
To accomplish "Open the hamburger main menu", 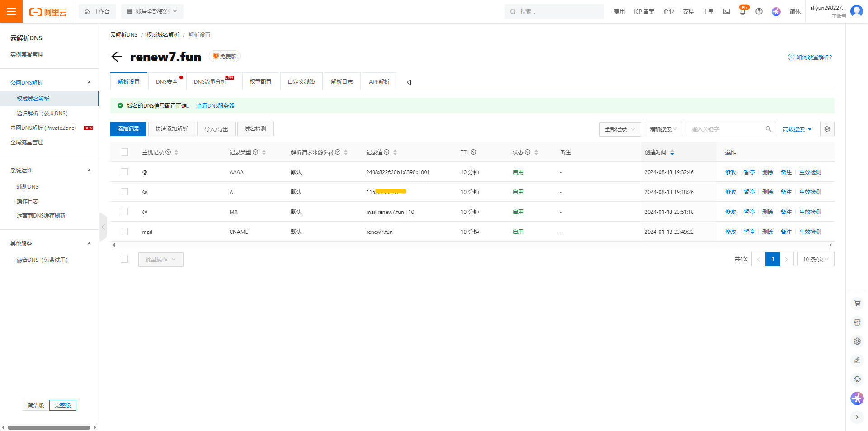I will point(11,11).
